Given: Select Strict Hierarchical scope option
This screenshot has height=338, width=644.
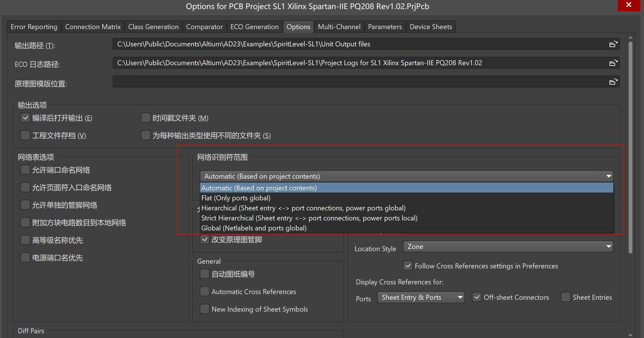Looking at the screenshot, I should [309, 218].
